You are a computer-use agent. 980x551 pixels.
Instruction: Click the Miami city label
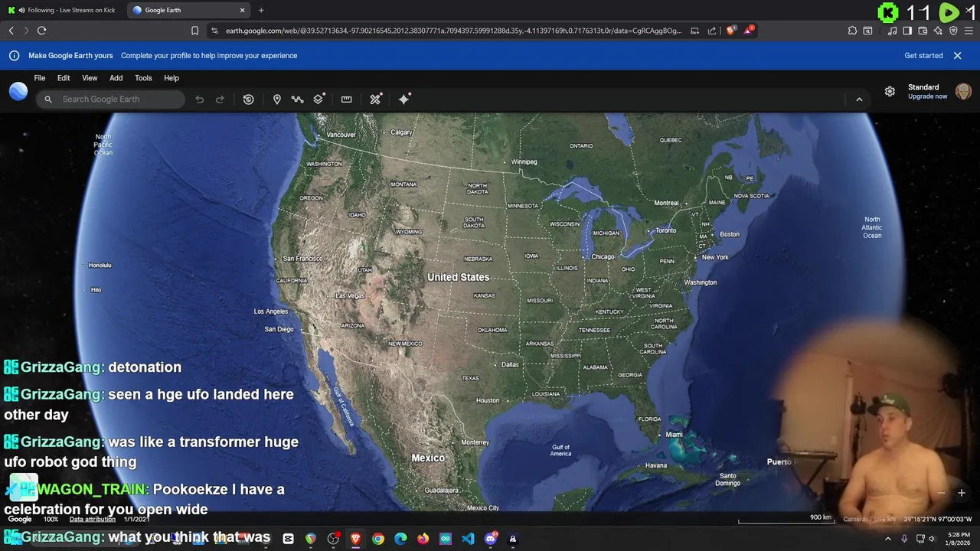coord(674,435)
